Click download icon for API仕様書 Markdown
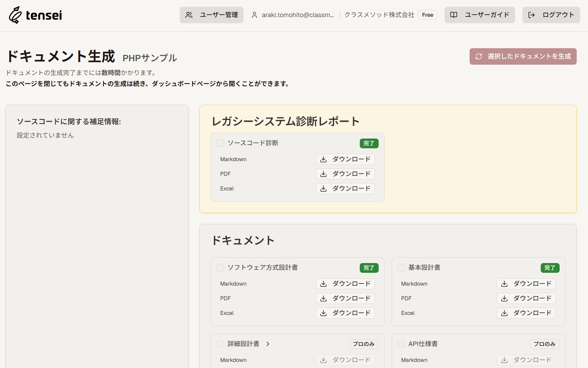 pos(504,360)
